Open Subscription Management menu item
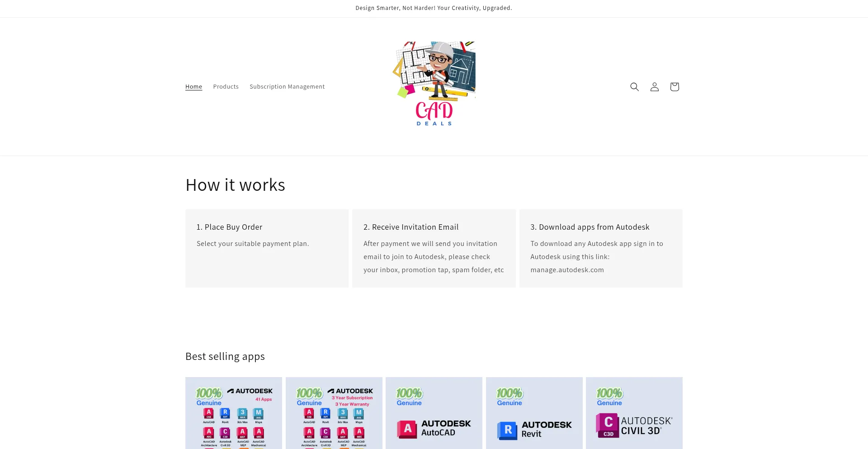 click(287, 87)
